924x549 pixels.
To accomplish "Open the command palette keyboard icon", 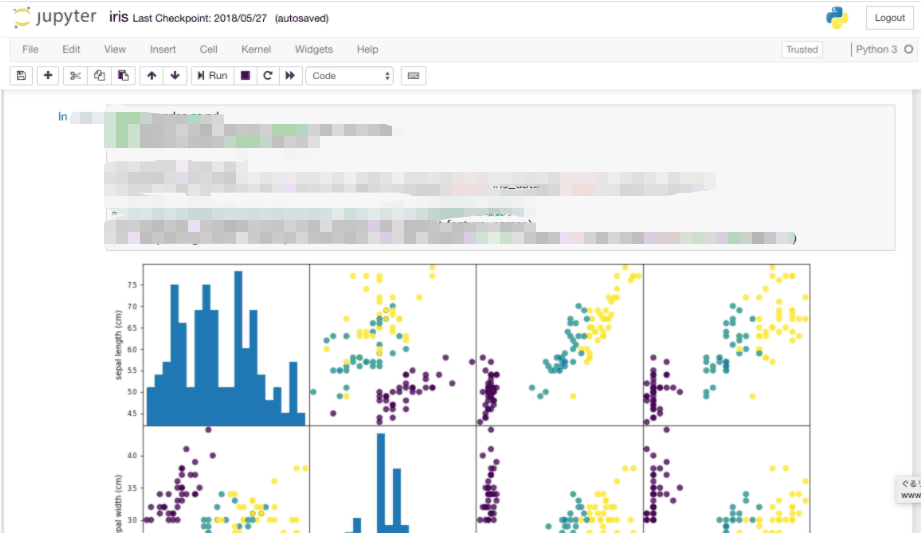I will (x=413, y=76).
